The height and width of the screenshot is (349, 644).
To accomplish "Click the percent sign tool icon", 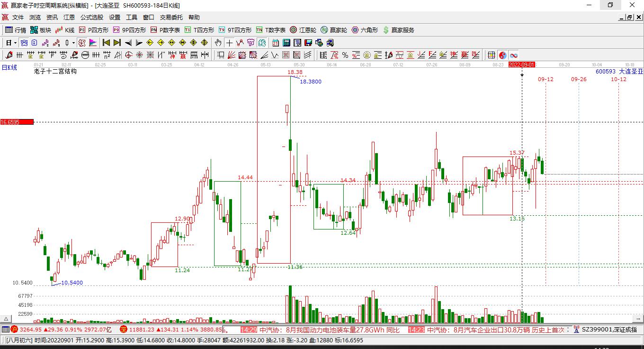I will pyautogui.click(x=345, y=55).
